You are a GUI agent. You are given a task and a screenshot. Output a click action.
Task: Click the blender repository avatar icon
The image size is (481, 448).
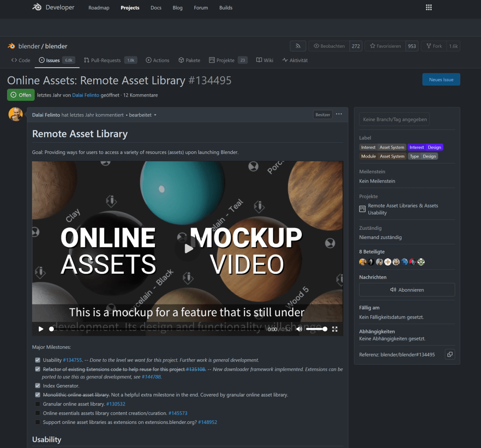pos(11,46)
